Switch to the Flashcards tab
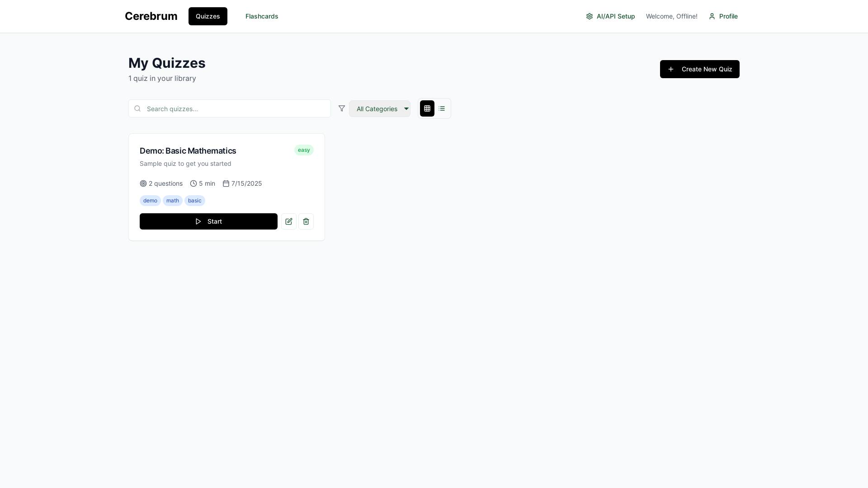The width and height of the screenshot is (868, 488). coord(262,16)
